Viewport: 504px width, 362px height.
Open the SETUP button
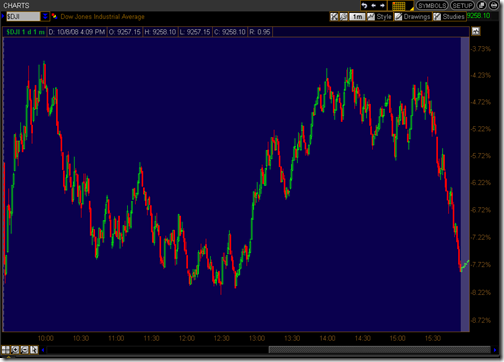(463, 6)
